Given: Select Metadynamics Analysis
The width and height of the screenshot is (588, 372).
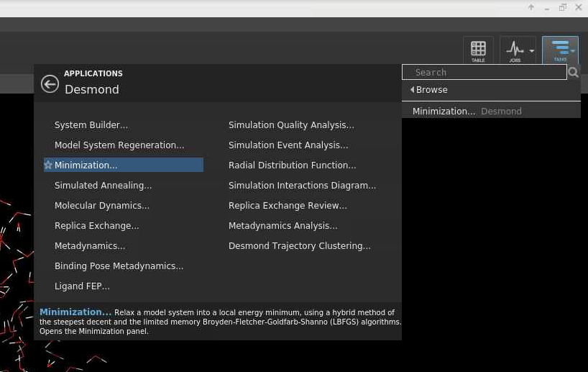Looking at the screenshot, I should point(283,226).
